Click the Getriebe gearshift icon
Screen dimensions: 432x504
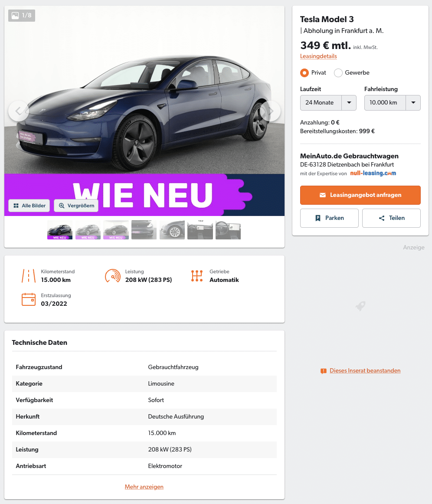point(197,276)
